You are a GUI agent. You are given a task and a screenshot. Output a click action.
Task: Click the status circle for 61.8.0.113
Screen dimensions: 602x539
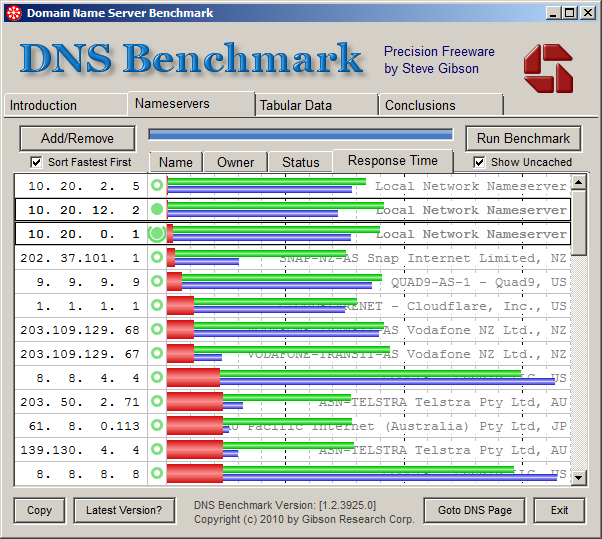pos(157,425)
